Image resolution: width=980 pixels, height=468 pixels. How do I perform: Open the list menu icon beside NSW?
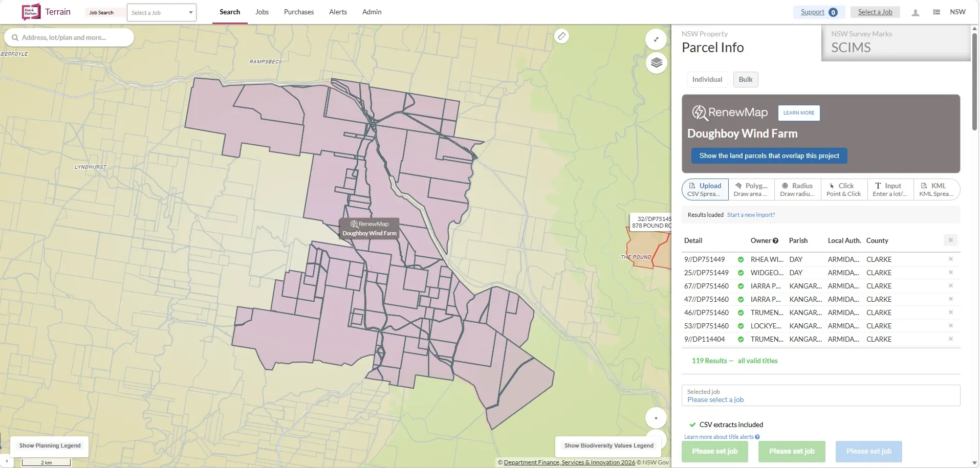click(x=937, y=12)
